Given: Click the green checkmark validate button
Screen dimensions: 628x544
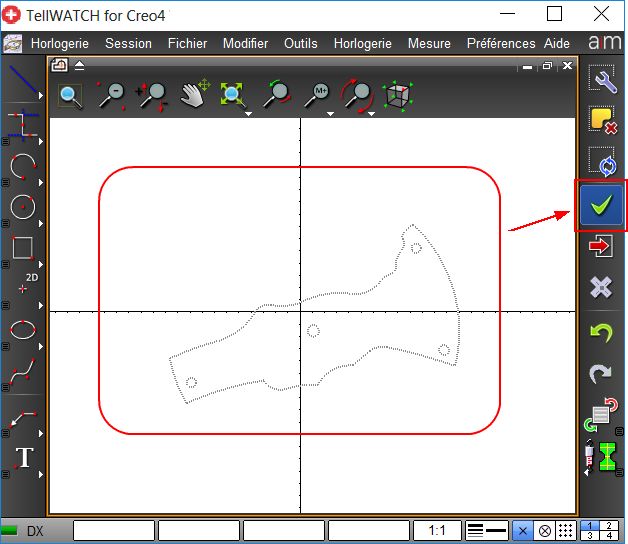Looking at the screenshot, I should pyautogui.click(x=601, y=205).
